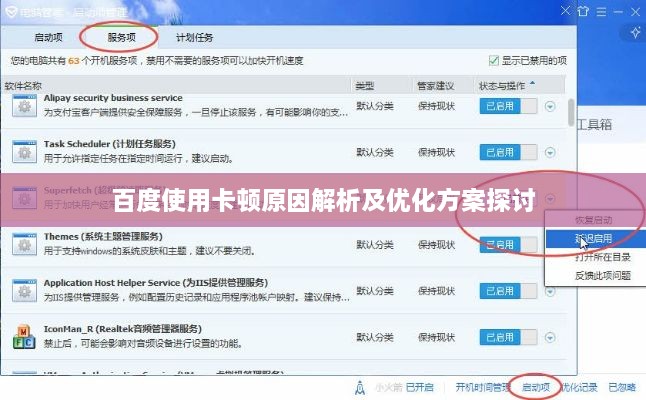Click the 工具箱 label in the background window
Image resolution: width=646 pixels, height=400 pixels.
point(594,124)
